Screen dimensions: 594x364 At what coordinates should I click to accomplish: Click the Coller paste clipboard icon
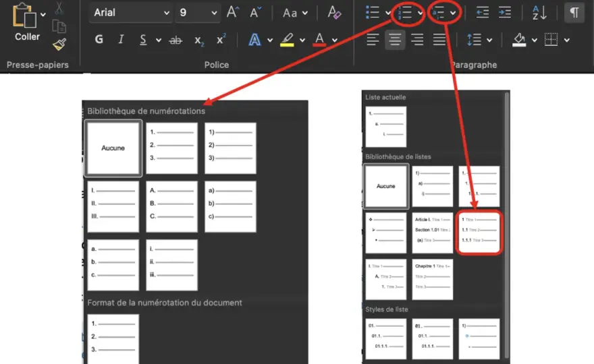(x=24, y=16)
